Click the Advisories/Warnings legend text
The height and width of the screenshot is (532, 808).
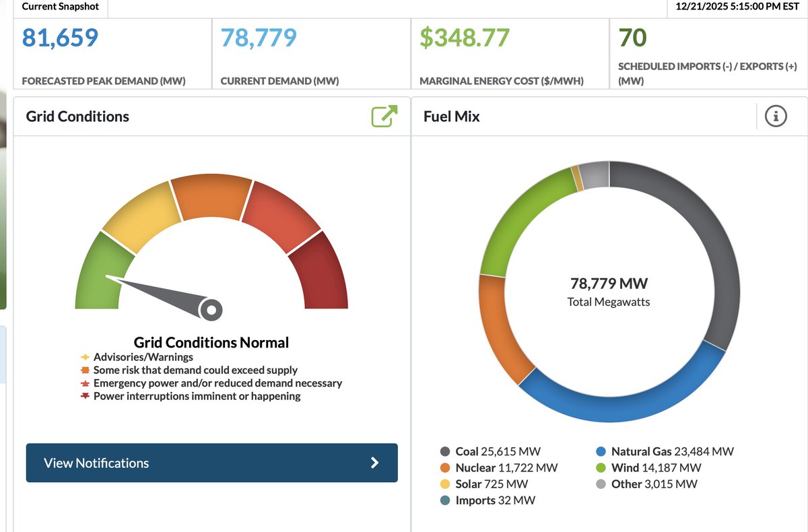[x=143, y=358]
